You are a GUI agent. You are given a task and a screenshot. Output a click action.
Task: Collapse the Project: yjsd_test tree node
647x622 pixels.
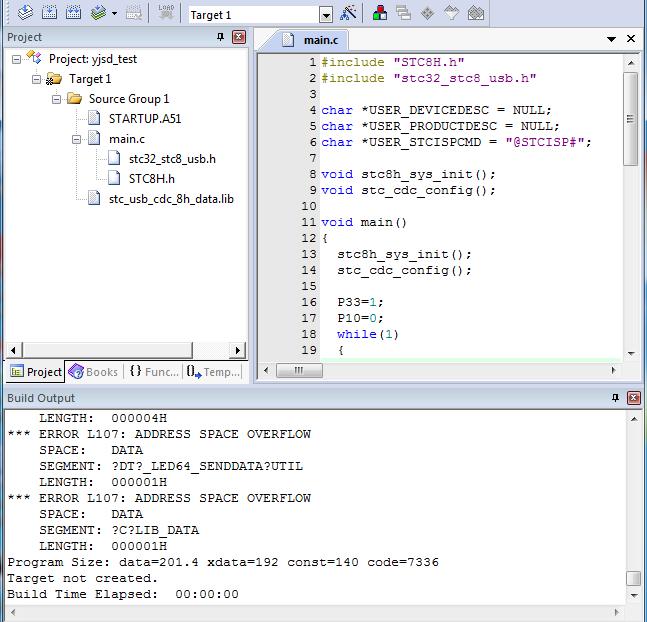(16, 59)
